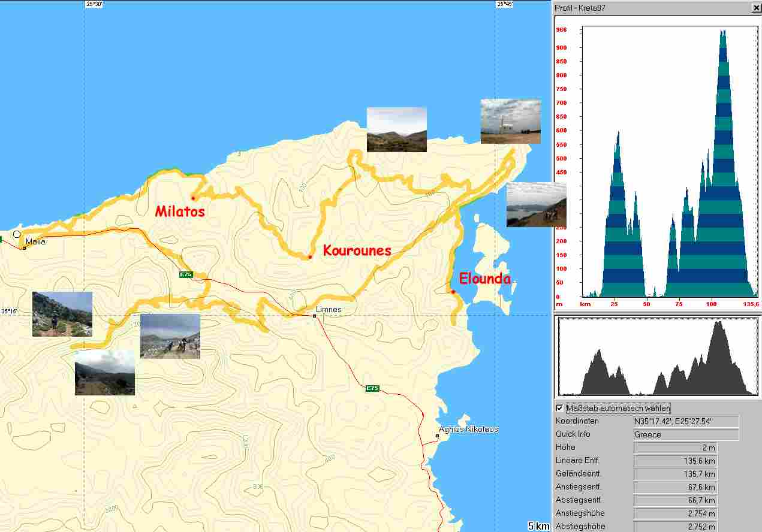The image size is (762, 532).
Task: Click the Malia town marker square
Action: click(24, 248)
